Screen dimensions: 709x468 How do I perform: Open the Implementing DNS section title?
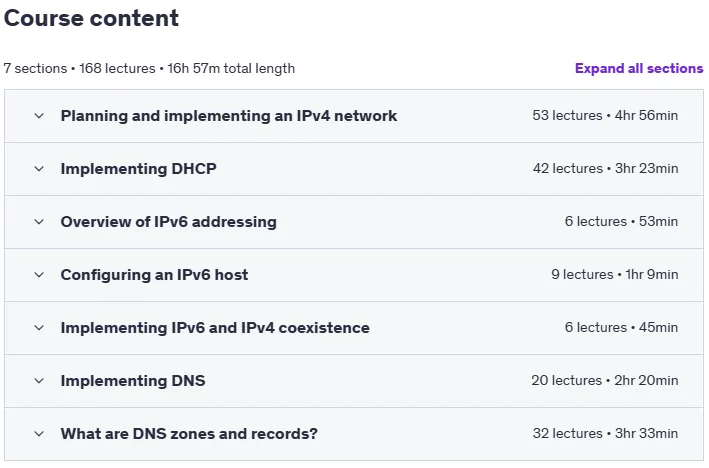coord(133,381)
